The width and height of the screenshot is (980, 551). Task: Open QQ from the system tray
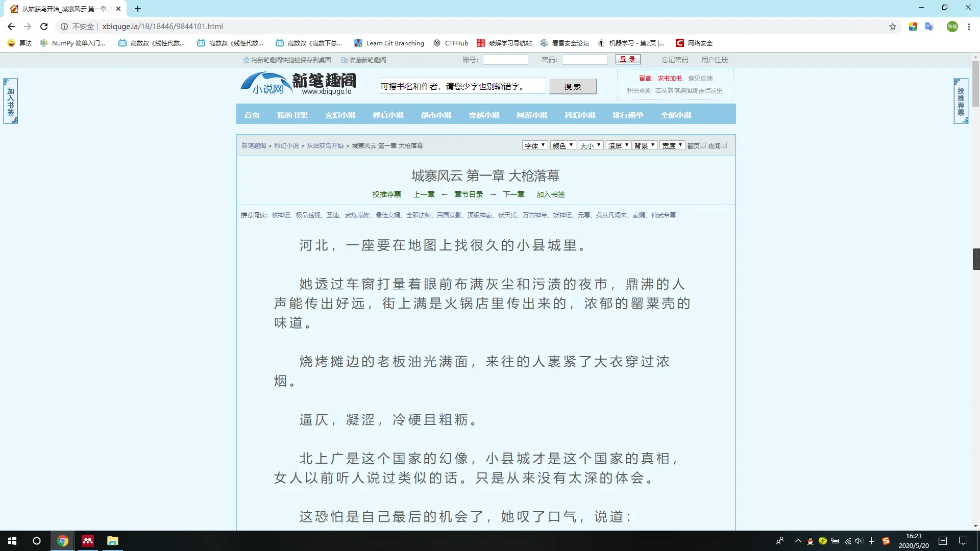coord(810,541)
